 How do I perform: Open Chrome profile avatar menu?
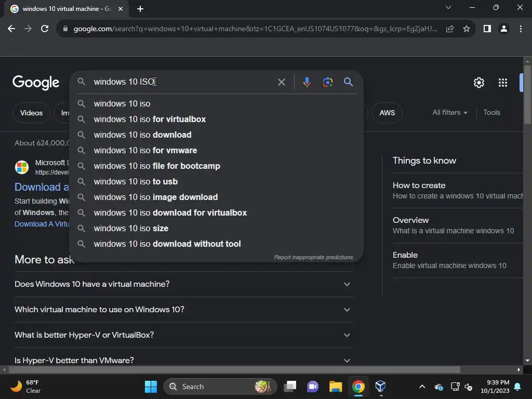504,29
